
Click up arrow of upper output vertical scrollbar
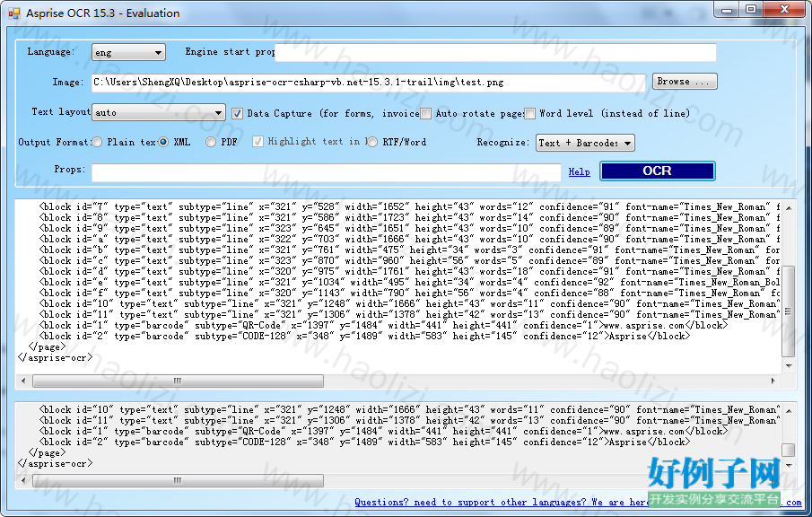coord(788,207)
